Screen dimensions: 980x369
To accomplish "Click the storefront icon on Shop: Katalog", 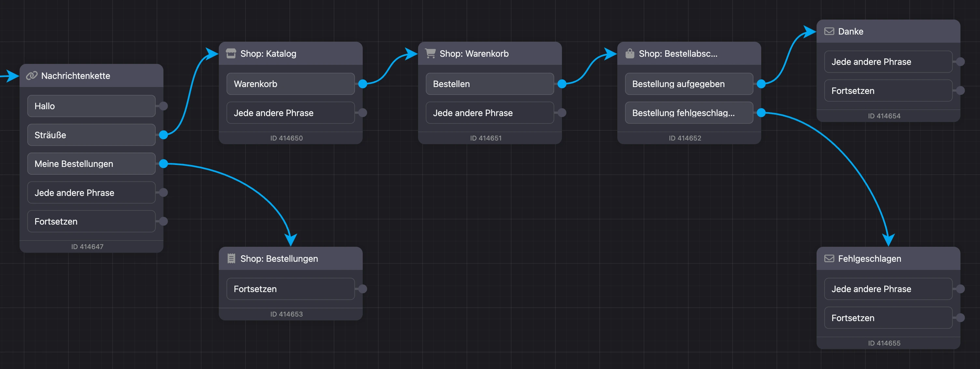I will click(x=231, y=54).
